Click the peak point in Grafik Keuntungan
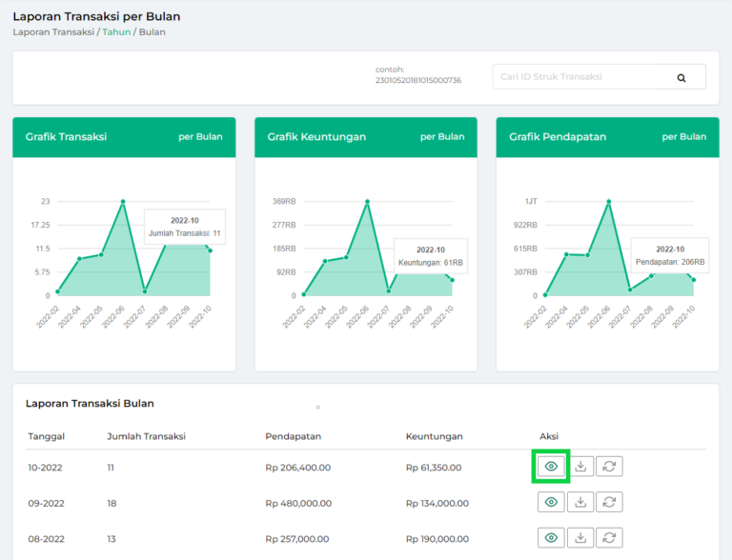Image resolution: width=732 pixels, height=560 pixels. pos(367,202)
